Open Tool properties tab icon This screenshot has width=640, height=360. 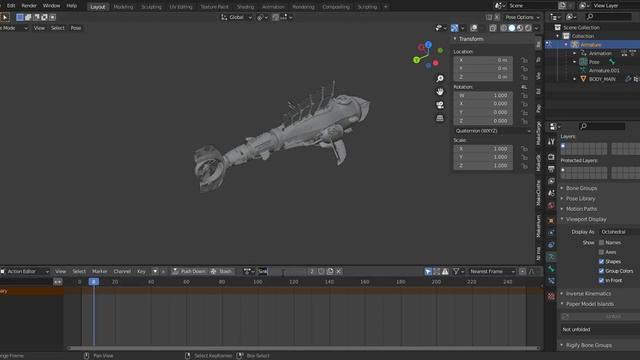click(551, 142)
